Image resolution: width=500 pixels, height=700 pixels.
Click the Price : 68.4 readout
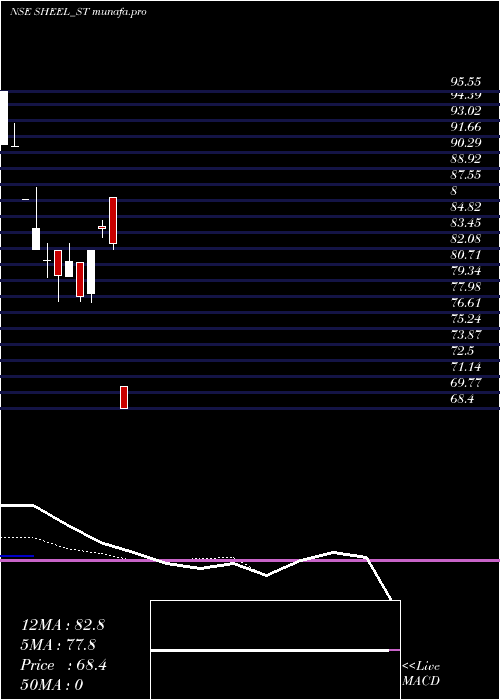pyautogui.click(x=63, y=665)
